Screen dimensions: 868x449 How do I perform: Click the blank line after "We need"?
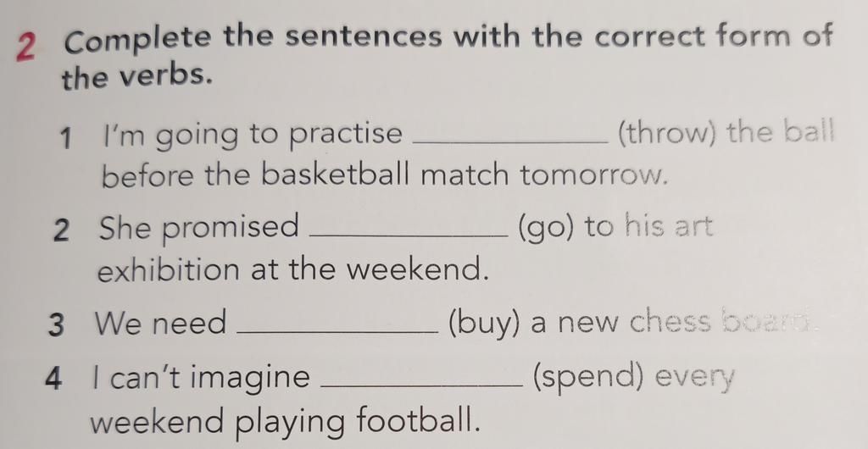coord(337,332)
